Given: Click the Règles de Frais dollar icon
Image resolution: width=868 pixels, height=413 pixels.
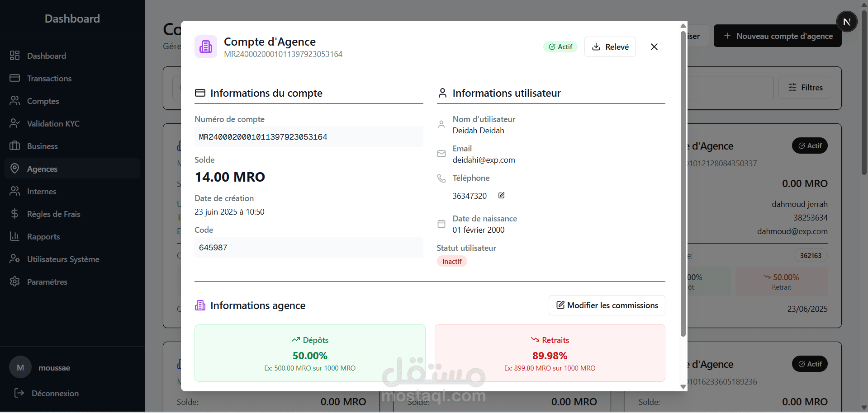Looking at the screenshot, I should coord(14,213).
